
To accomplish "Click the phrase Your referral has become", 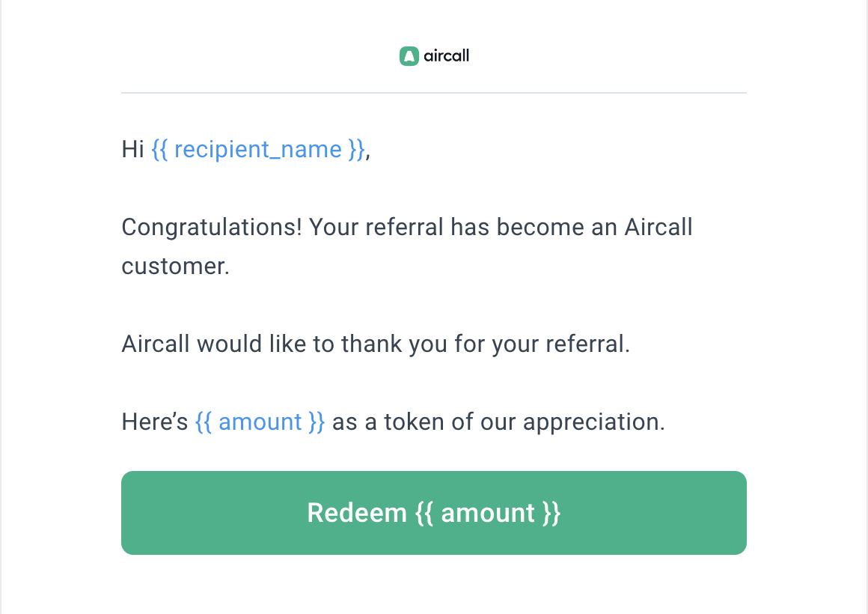I will pyautogui.click(x=447, y=227).
